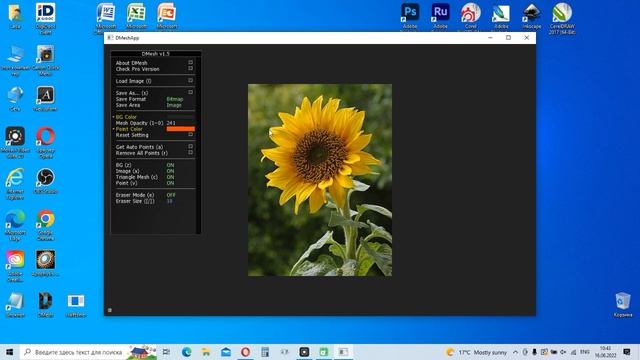Toggle Image (x) ON value
The width and height of the screenshot is (640, 360).
(x=170, y=171)
